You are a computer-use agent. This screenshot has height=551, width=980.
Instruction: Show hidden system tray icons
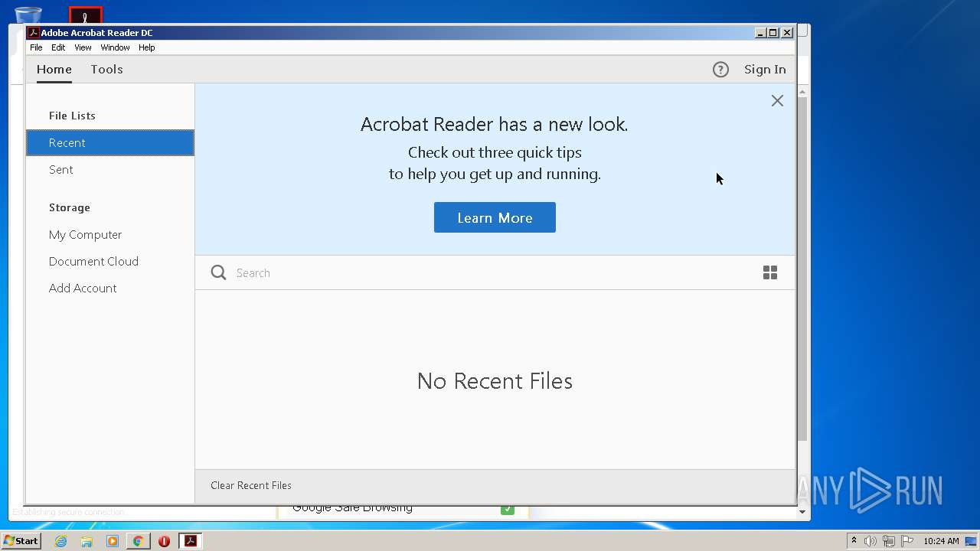pyautogui.click(x=854, y=540)
